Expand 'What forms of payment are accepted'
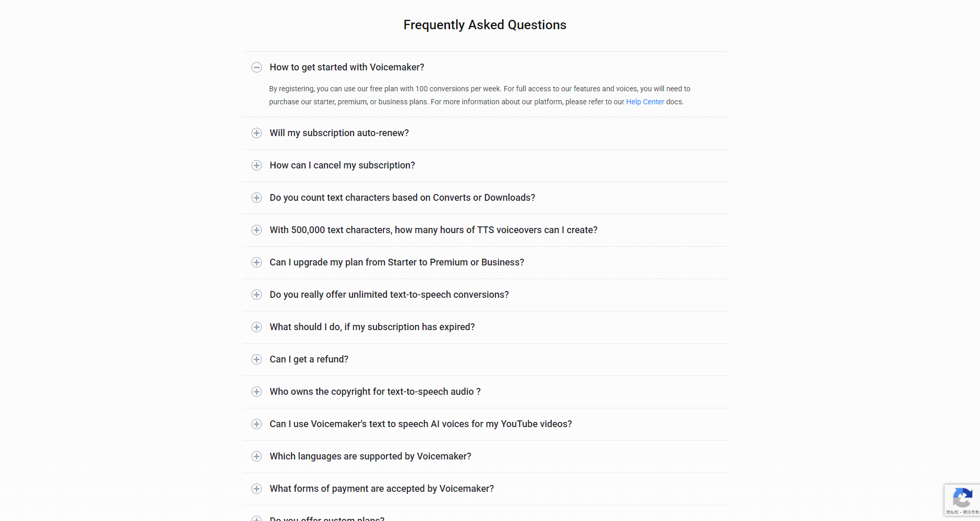980x521 pixels. [x=381, y=489]
